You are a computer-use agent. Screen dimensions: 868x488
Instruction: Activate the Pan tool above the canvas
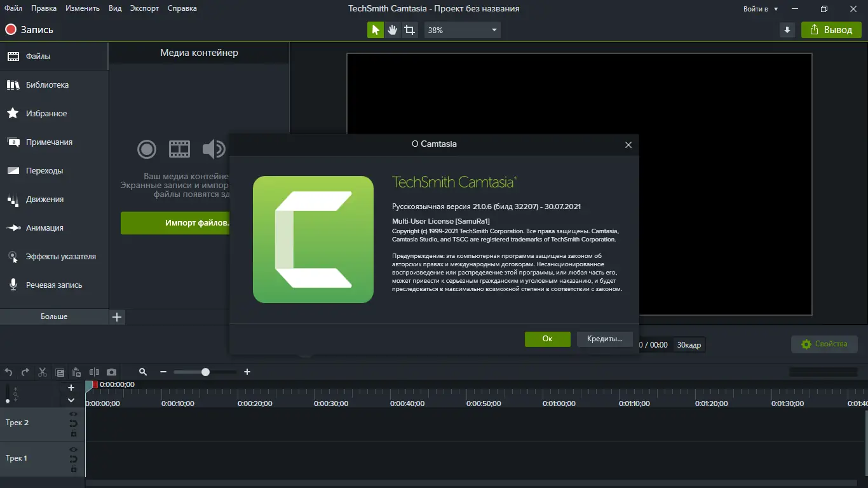392,29
